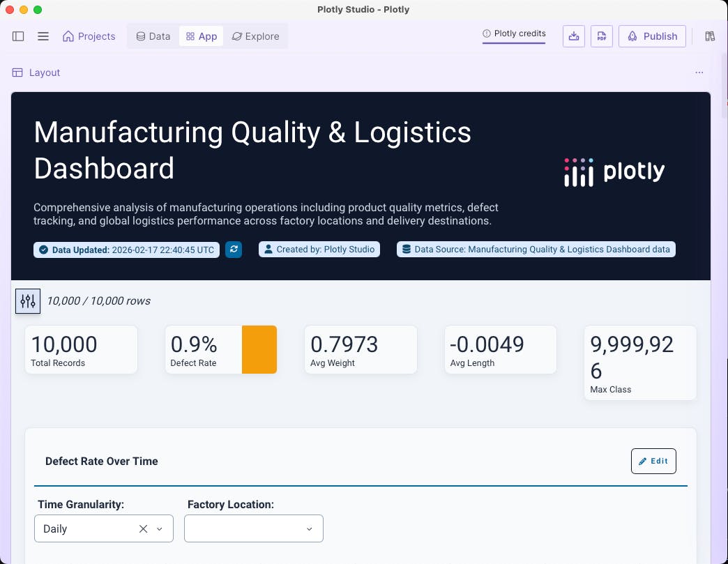Open the filter sliders icon
The height and width of the screenshot is (564, 728).
28,301
